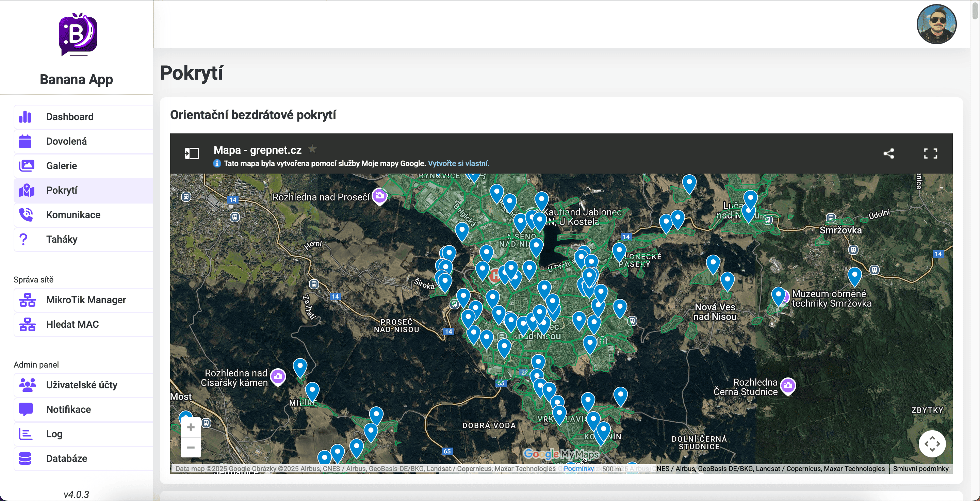Zoom out on the map

[x=191, y=447]
